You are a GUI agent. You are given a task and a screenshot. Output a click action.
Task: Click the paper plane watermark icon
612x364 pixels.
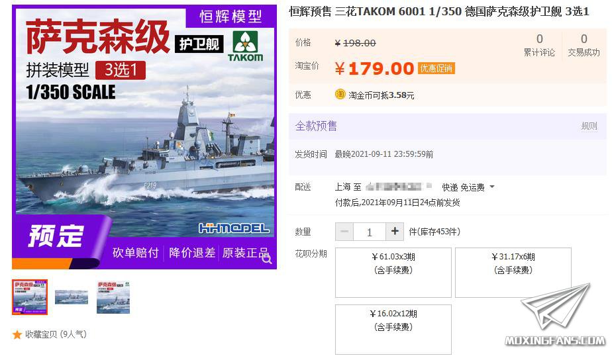556,306
